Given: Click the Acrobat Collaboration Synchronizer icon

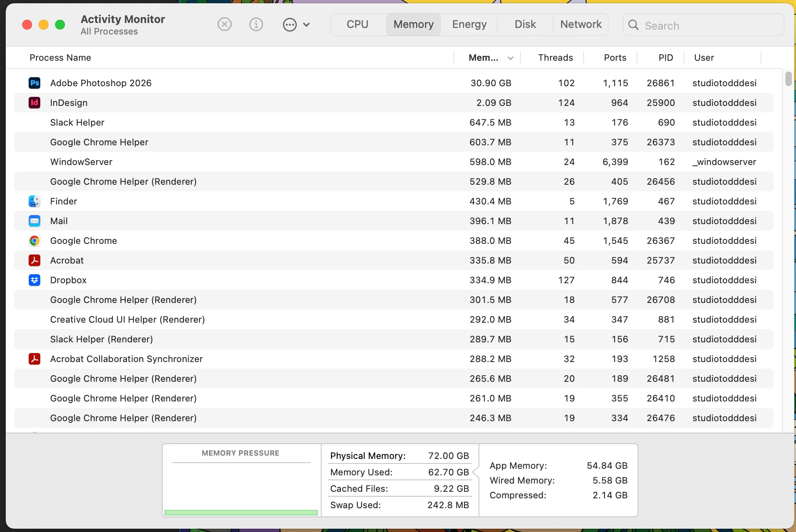Looking at the screenshot, I should pos(35,359).
